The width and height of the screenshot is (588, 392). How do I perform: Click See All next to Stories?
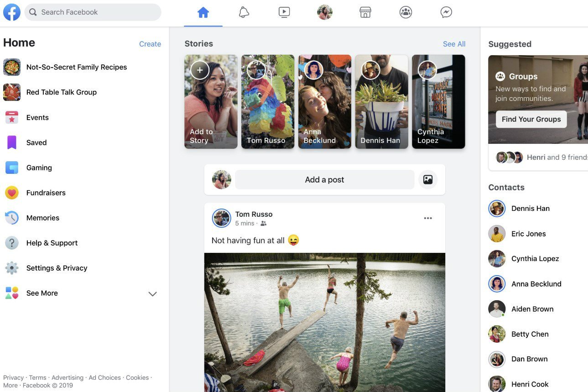[x=453, y=43]
